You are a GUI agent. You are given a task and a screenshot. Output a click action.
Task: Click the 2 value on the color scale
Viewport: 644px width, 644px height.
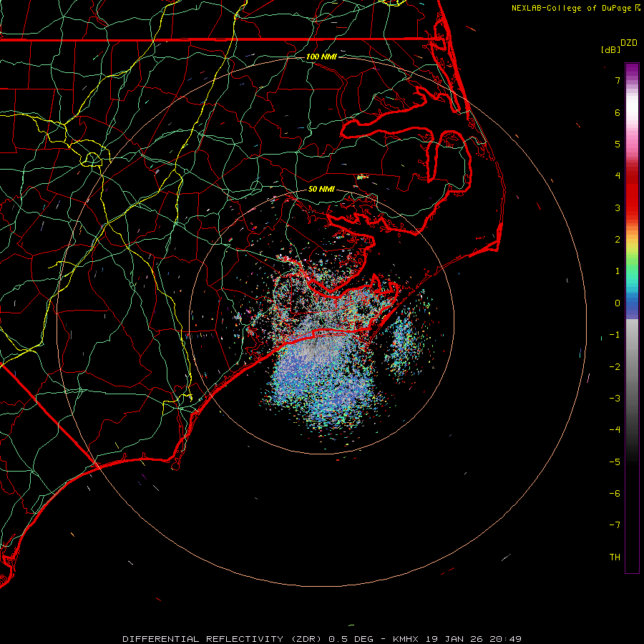tap(618, 240)
